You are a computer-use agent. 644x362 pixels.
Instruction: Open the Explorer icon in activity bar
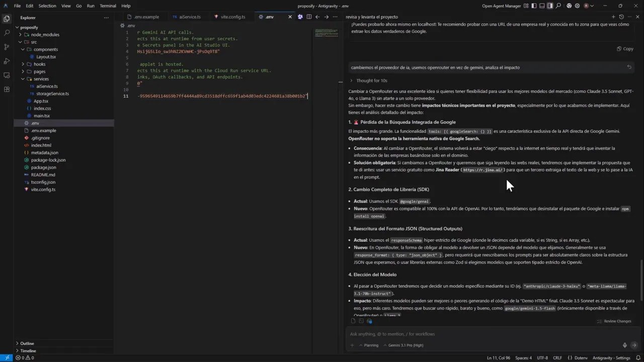click(7, 18)
